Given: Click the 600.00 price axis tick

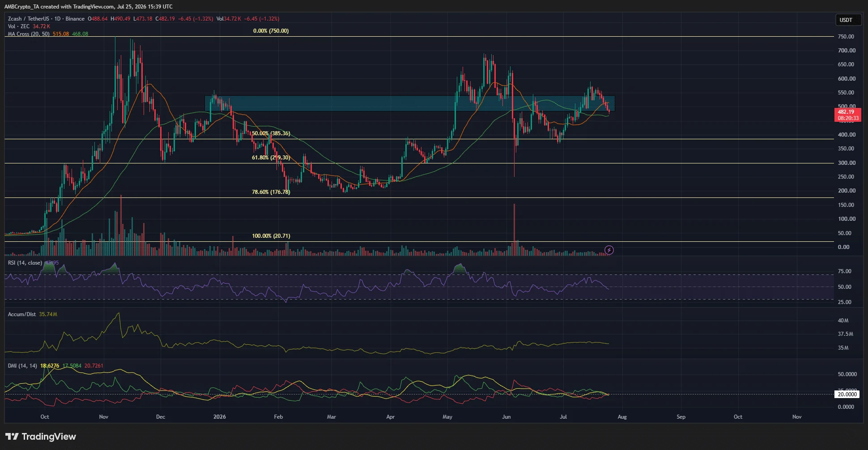Looking at the screenshot, I should click(x=847, y=79).
